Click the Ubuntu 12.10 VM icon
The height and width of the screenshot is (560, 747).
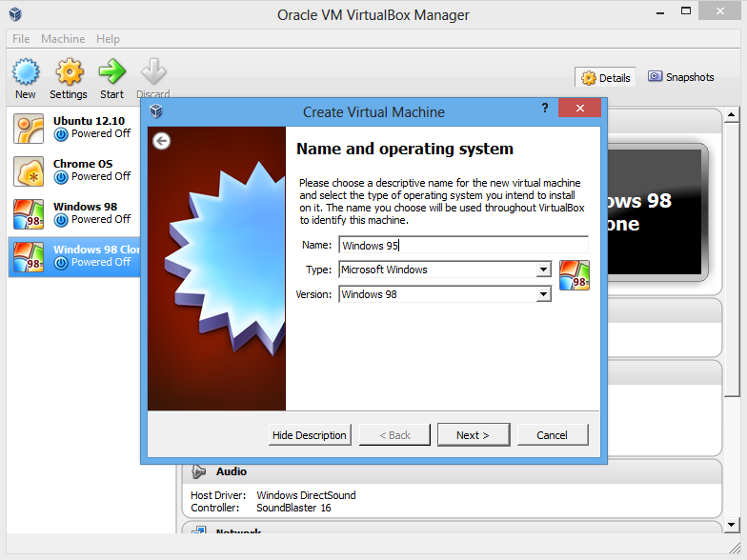29,128
